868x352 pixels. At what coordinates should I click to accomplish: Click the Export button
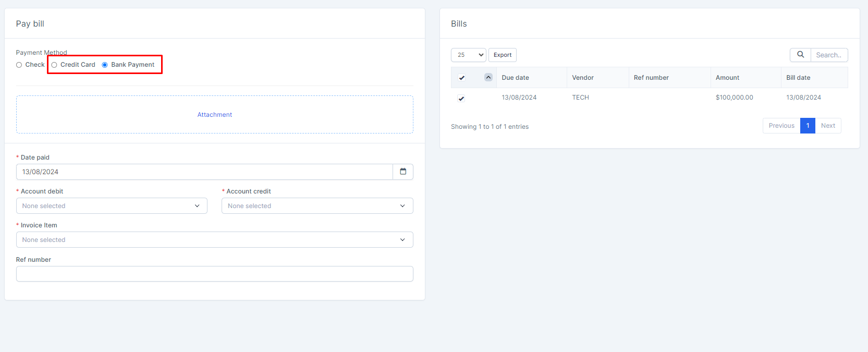pos(502,55)
